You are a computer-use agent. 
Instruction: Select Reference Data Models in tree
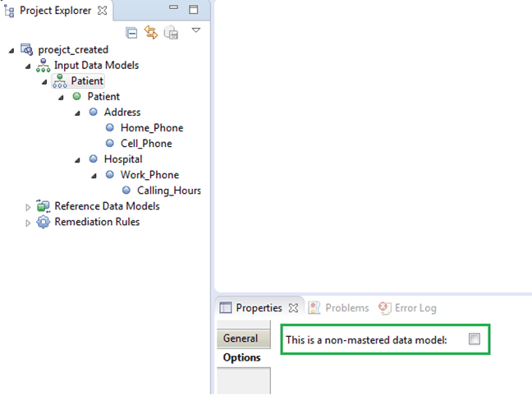pyautogui.click(x=107, y=206)
